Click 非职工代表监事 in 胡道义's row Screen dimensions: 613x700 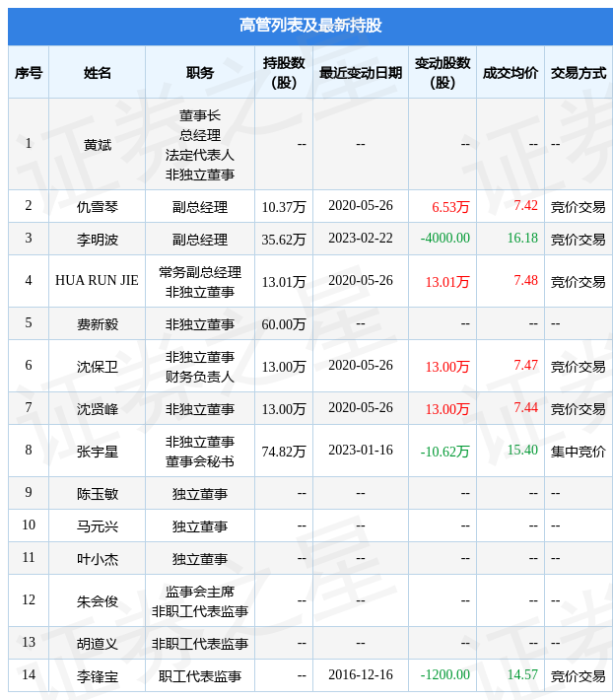click(200, 644)
